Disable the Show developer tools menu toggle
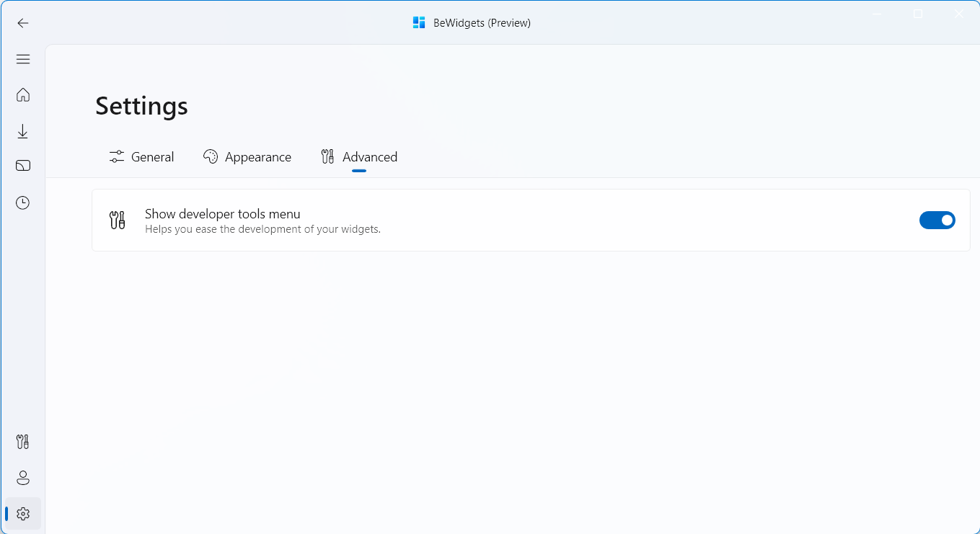 (937, 220)
